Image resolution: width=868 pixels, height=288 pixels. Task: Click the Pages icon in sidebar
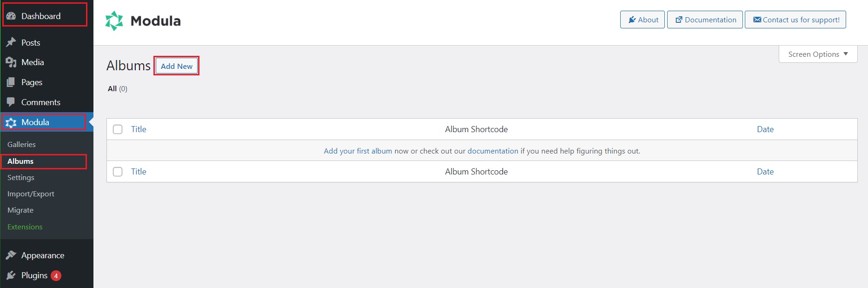click(x=11, y=82)
